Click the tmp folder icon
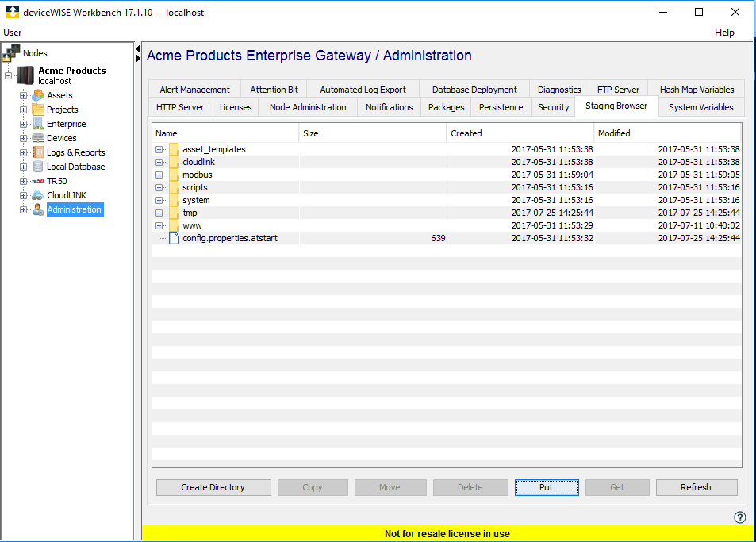Image resolution: width=756 pixels, height=542 pixels. tap(174, 213)
